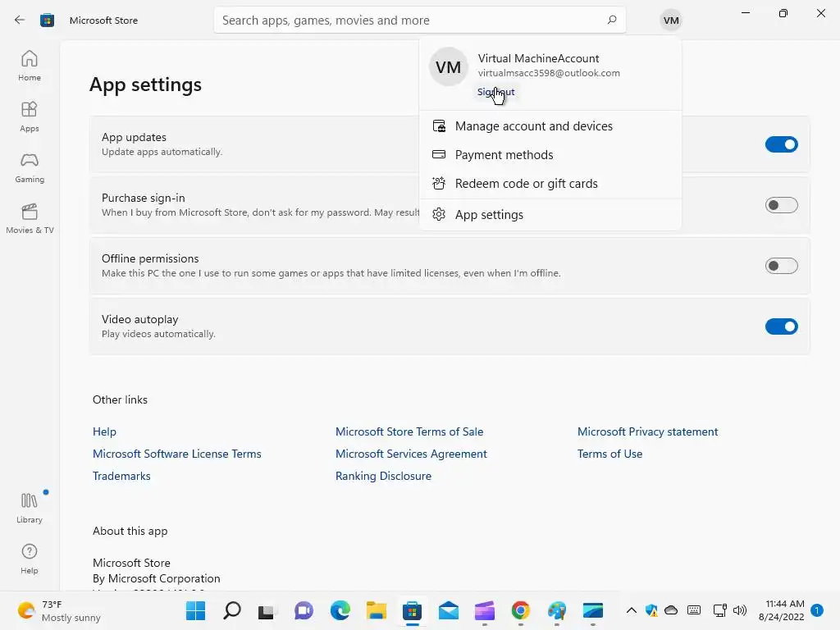Screen dimensions: 840x630
Task: Open taskbar Search
Action: pyautogui.click(x=232, y=610)
